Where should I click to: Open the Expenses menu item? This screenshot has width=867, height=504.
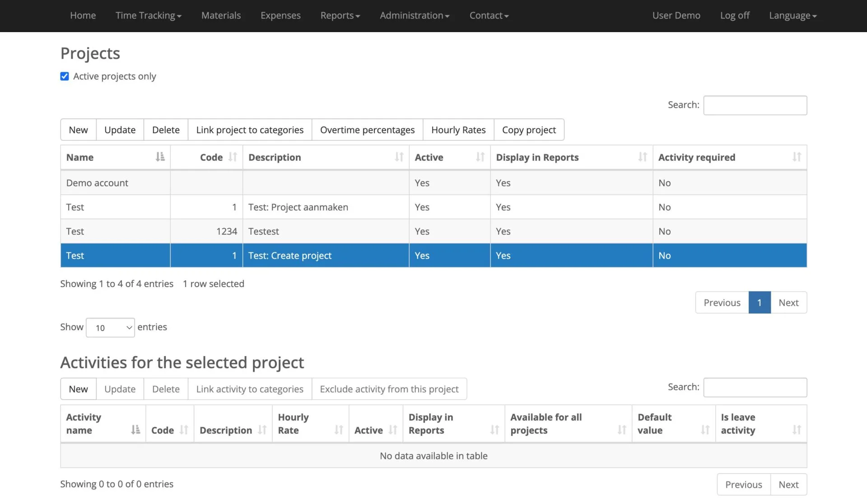pos(280,15)
